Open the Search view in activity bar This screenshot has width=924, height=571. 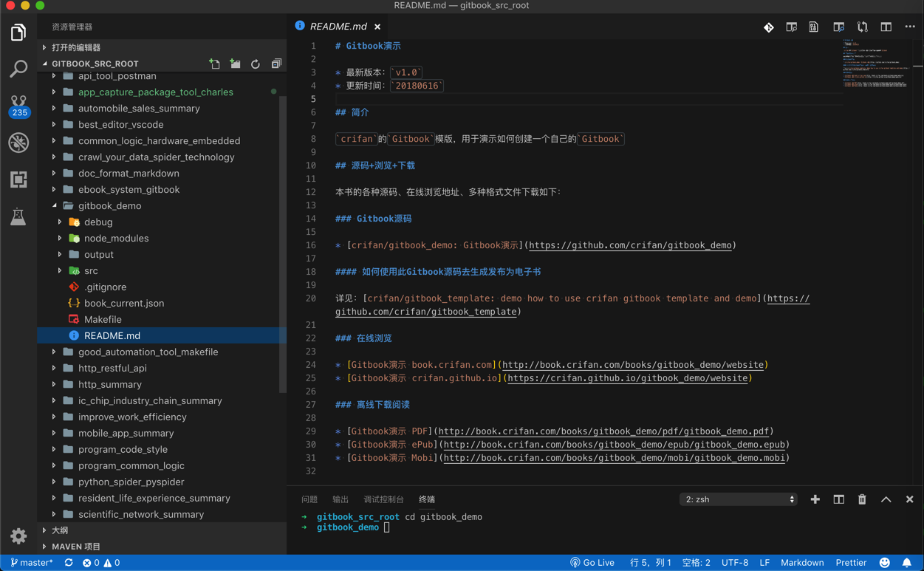pos(18,69)
